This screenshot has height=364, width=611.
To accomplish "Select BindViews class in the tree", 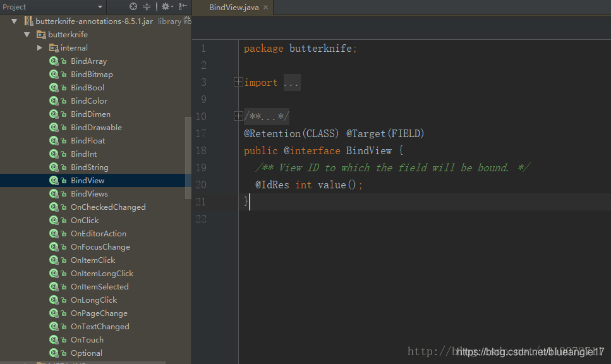I will pyautogui.click(x=89, y=194).
